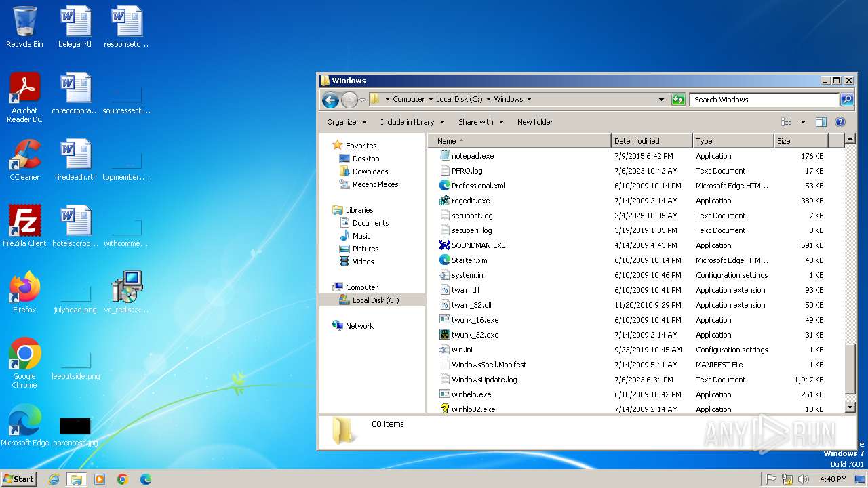
Task: Open Acrobat Reader DC desktop shortcut
Action: click(24, 97)
